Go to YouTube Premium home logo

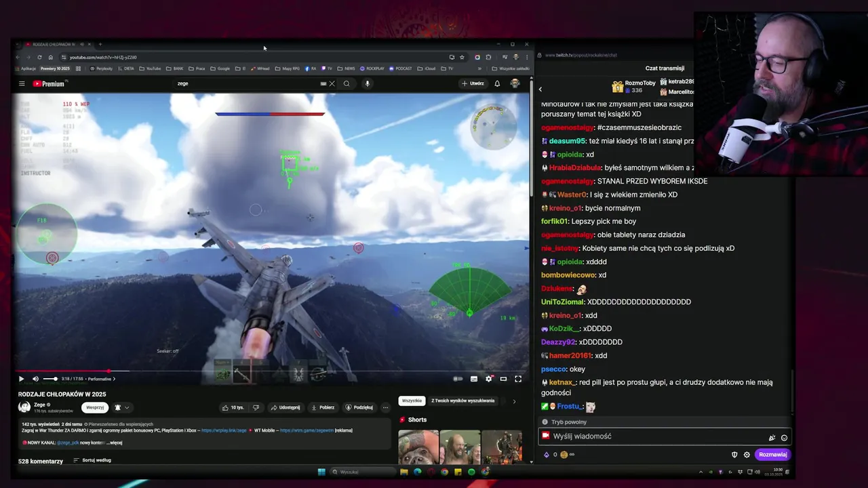49,83
